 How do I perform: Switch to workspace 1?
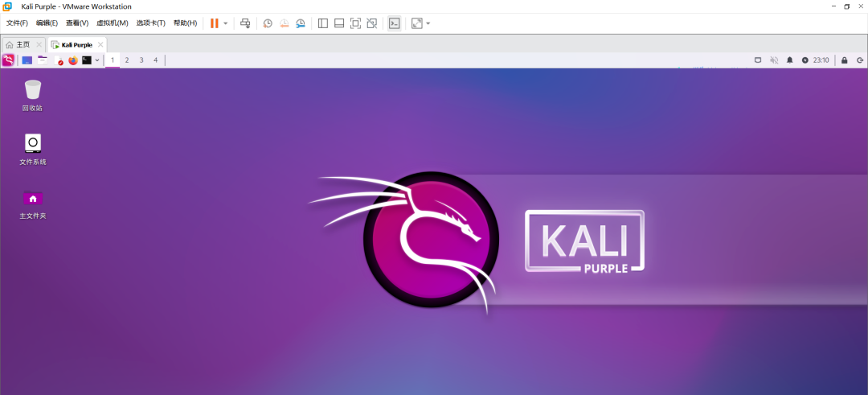pos(113,60)
